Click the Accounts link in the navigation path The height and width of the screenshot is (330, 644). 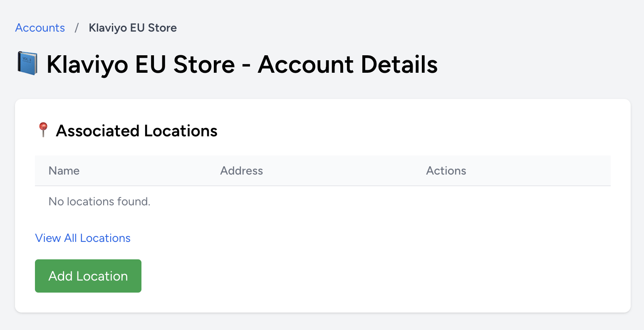40,28
